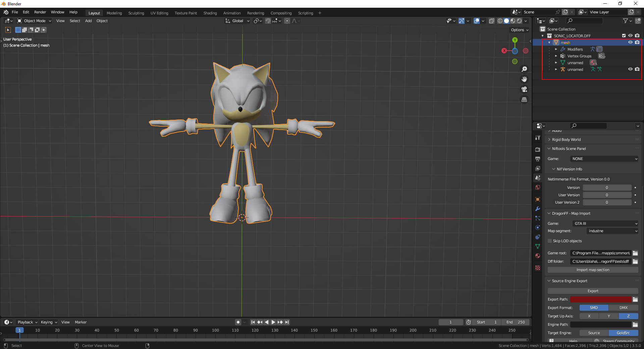Open the Physics properties tab
Image resolution: width=644 pixels, height=349 pixels.
[x=538, y=228]
